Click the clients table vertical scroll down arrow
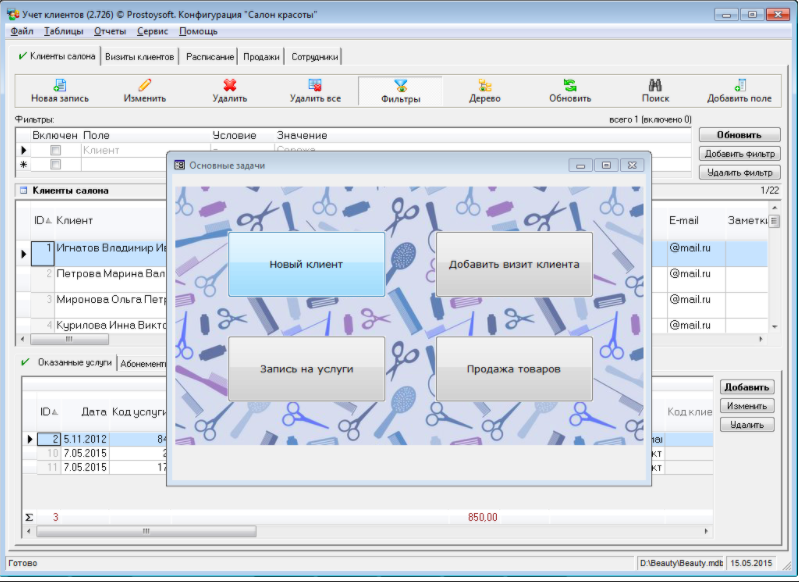The width and height of the screenshot is (799, 582). (774, 327)
